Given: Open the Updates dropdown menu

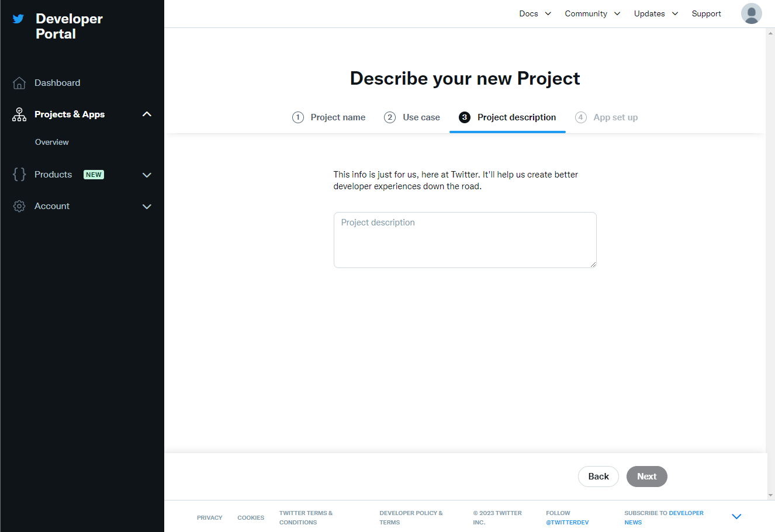Looking at the screenshot, I should (x=656, y=13).
